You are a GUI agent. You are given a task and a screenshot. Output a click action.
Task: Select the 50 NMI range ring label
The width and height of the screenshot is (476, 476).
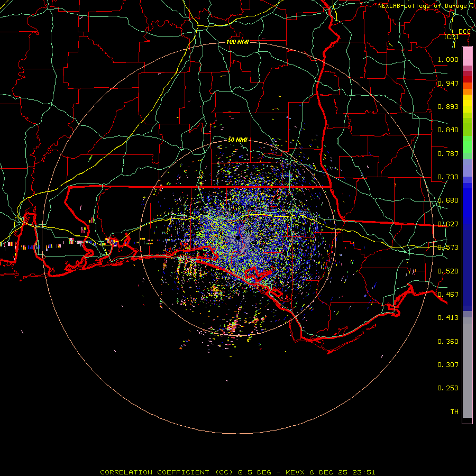(237, 140)
